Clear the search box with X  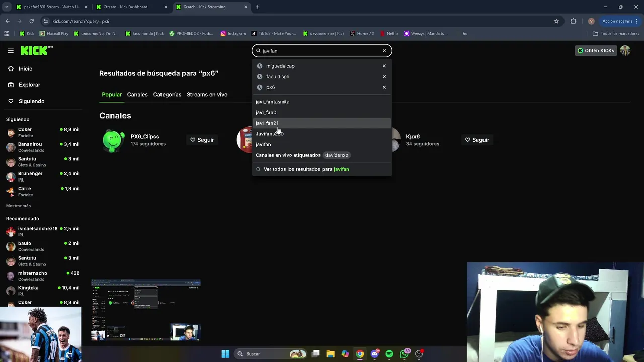pyautogui.click(x=384, y=51)
